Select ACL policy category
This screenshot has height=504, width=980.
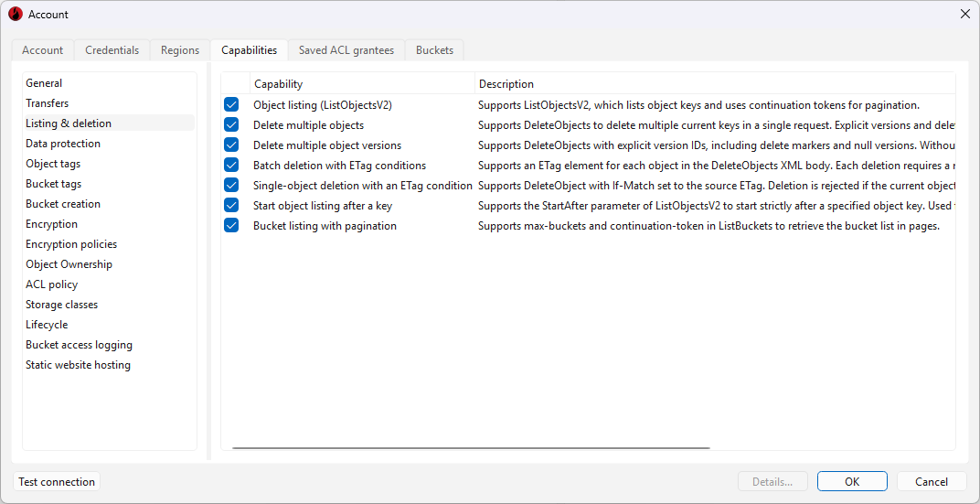click(x=109, y=284)
